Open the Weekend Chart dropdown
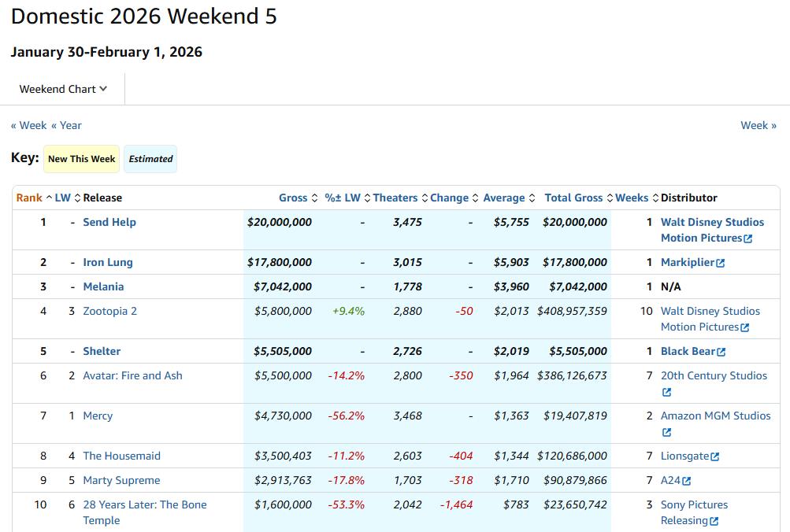Image resolution: width=790 pixels, height=532 pixels. (x=63, y=89)
